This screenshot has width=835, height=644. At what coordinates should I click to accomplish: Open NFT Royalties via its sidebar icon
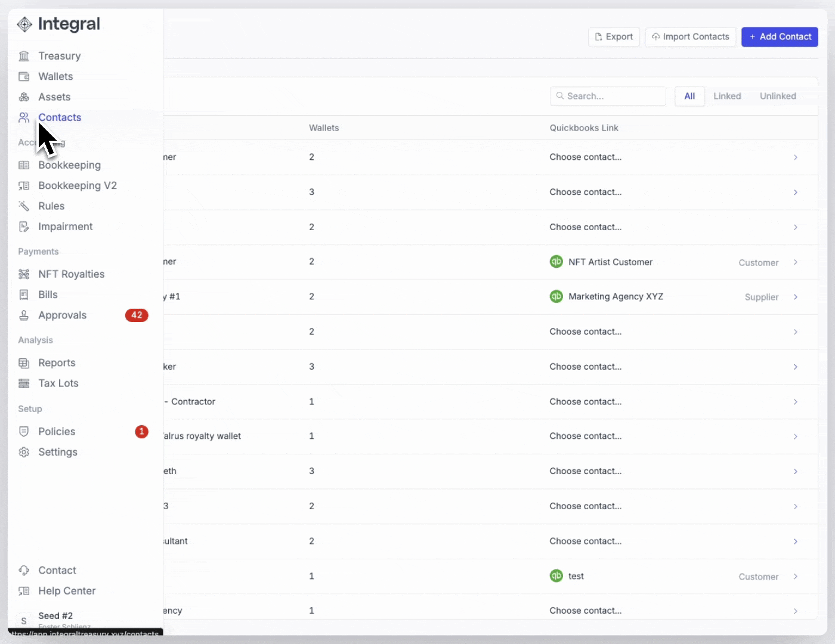[24, 274]
